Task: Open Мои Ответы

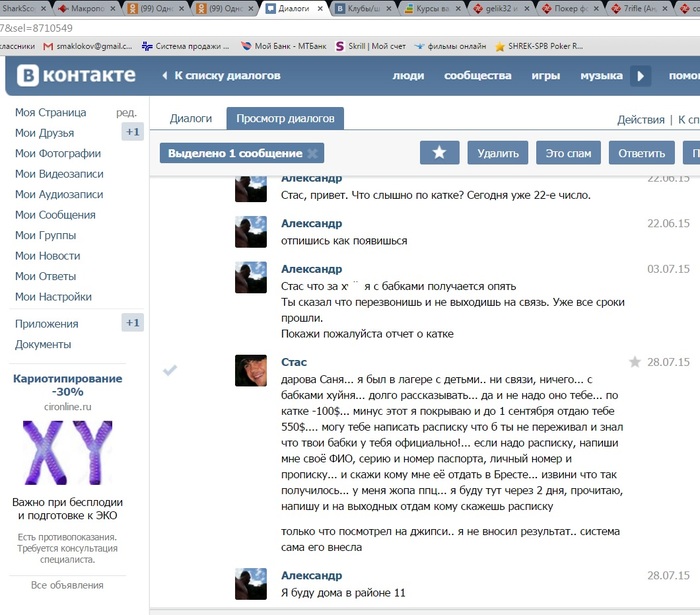Action: pos(46,277)
